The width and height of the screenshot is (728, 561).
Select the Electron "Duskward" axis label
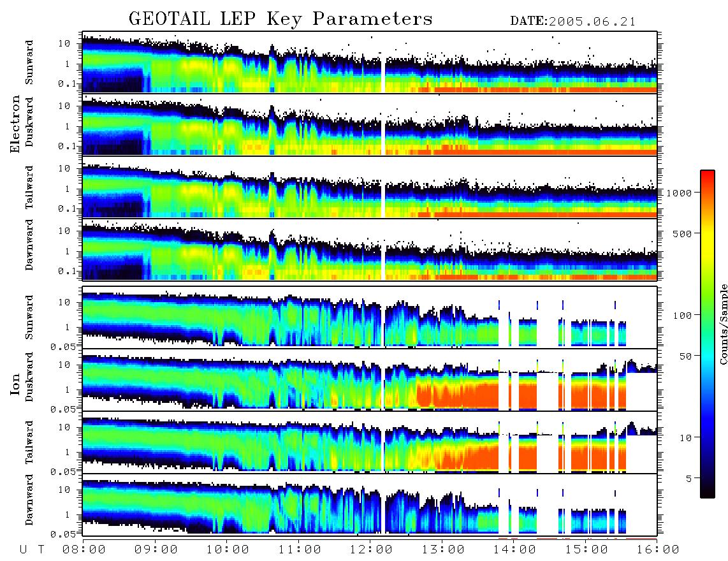(x=29, y=122)
